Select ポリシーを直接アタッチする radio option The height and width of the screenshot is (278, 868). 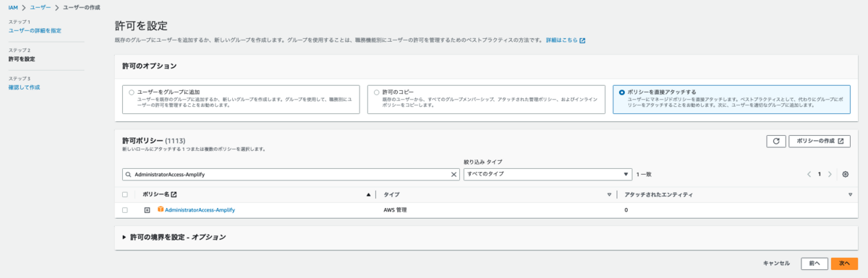tap(622, 92)
